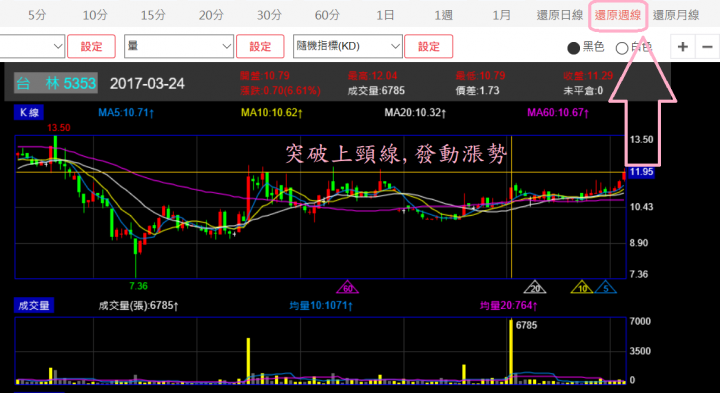This screenshot has width=720, height=393.
Task: Open the 60分 timeframe tab
Action: tap(327, 15)
